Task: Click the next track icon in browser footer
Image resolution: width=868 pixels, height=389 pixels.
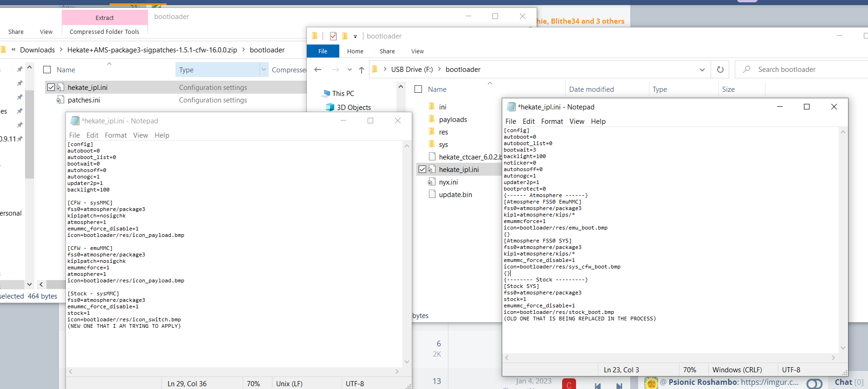Action: [619, 385]
